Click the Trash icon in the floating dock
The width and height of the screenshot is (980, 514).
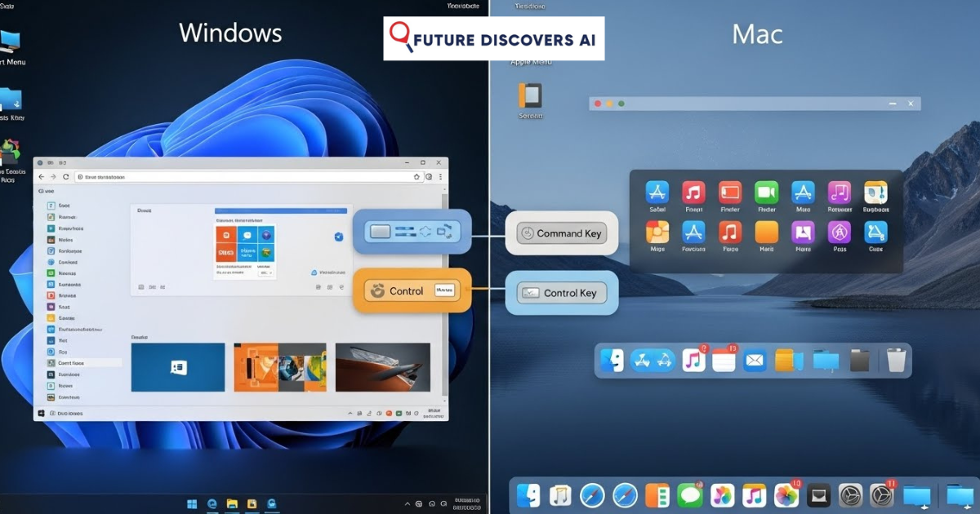coord(897,360)
